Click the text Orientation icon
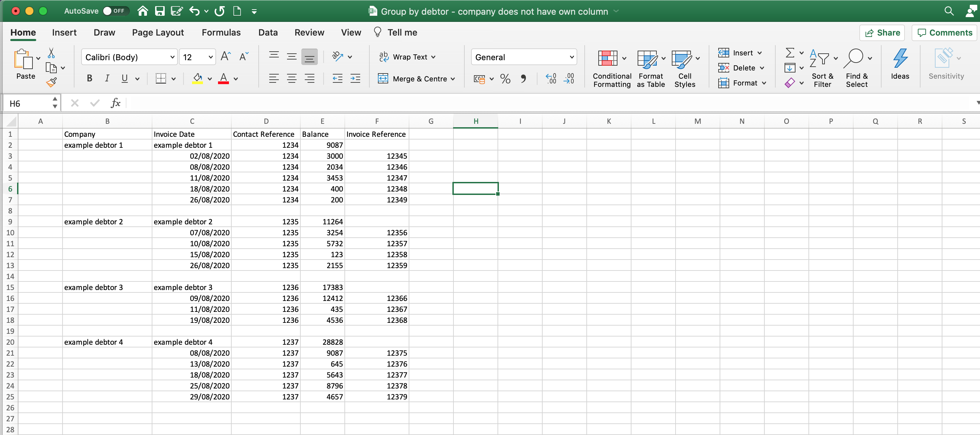980x435 pixels. pos(338,56)
